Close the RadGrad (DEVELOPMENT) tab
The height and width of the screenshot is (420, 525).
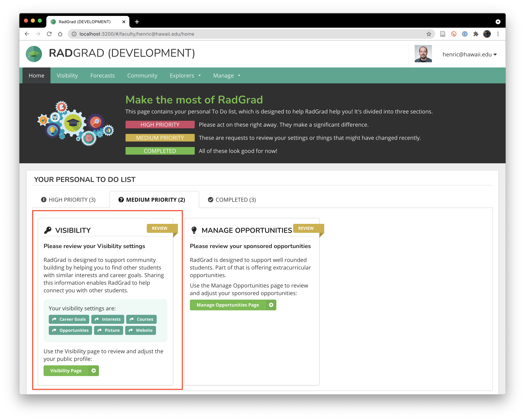124,22
